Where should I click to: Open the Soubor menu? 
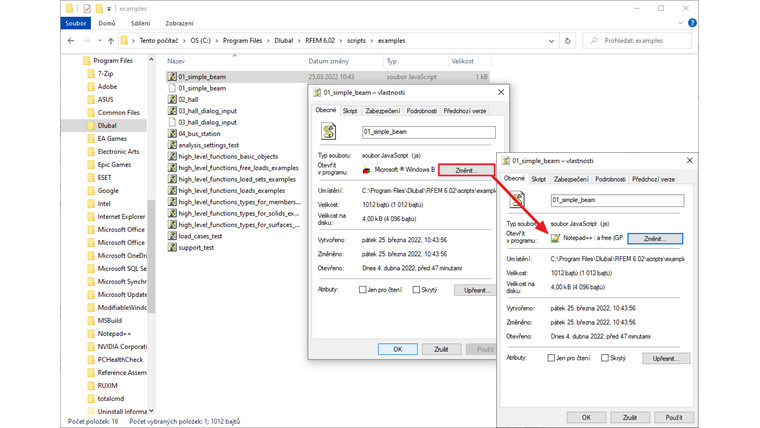(76, 23)
